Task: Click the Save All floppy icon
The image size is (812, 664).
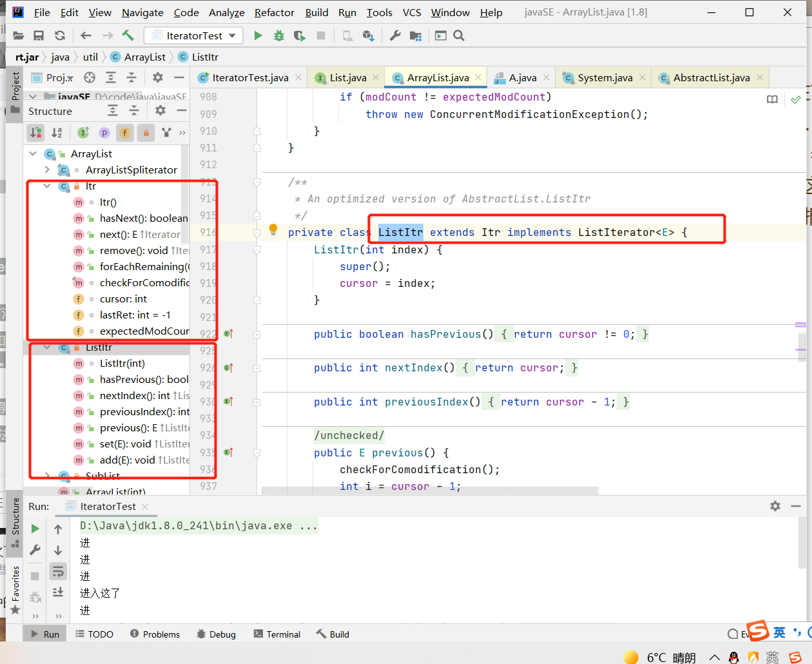Action: [x=39, y=35]
